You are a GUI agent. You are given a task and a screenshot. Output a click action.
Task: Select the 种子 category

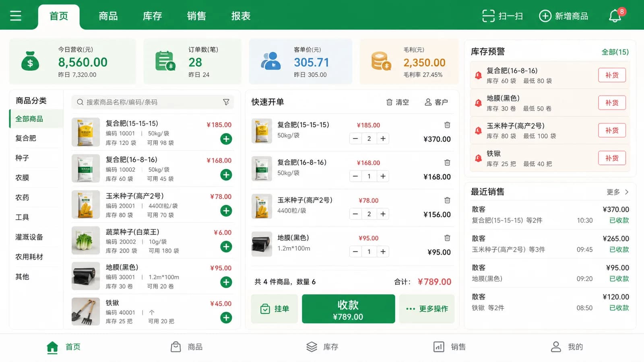36,158
